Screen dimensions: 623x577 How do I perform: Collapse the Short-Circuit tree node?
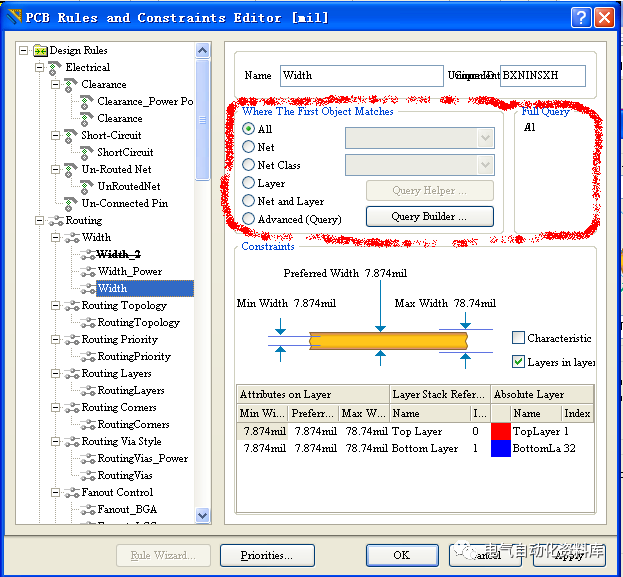[x=56, y=136]
